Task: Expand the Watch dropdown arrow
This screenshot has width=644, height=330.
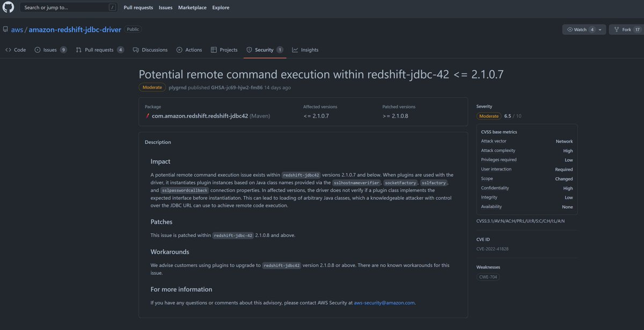Action: pos(602,30)
